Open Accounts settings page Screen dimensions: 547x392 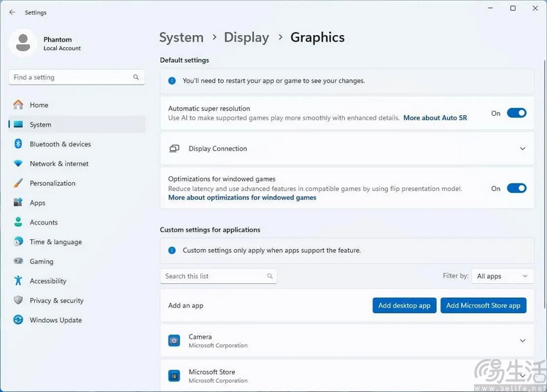[77, 222]
